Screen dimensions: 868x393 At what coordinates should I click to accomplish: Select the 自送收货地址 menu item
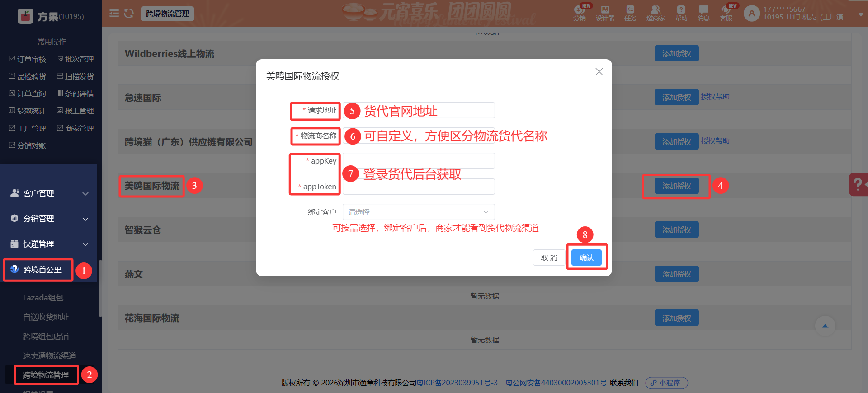coord(46,317)
